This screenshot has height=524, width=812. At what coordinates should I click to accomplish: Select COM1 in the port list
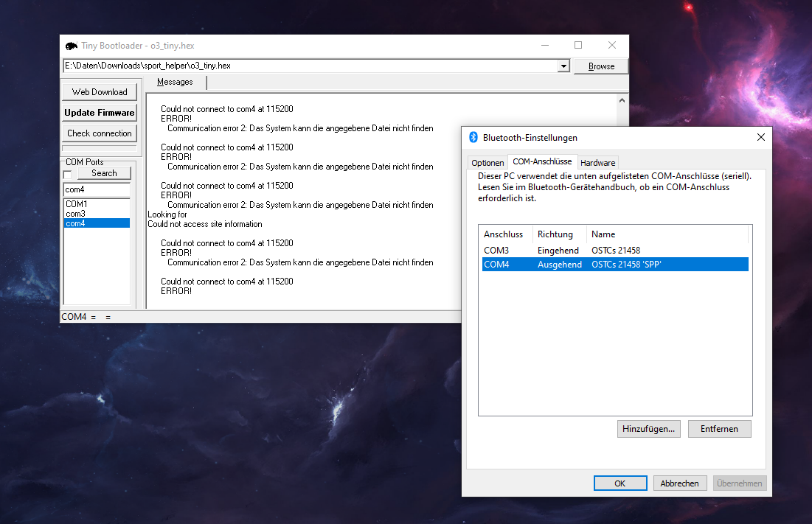pos(77,204)
